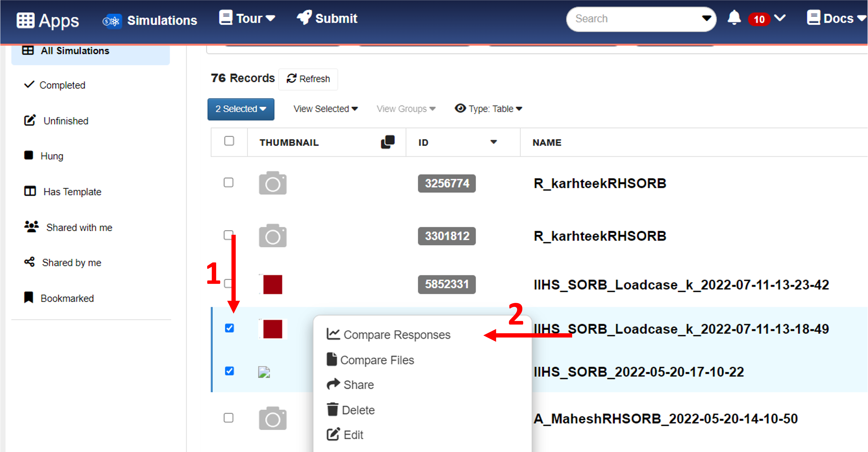Open the Apps grid icon
The height and width of the screenshot is (452, 868).
pos(25,20)
